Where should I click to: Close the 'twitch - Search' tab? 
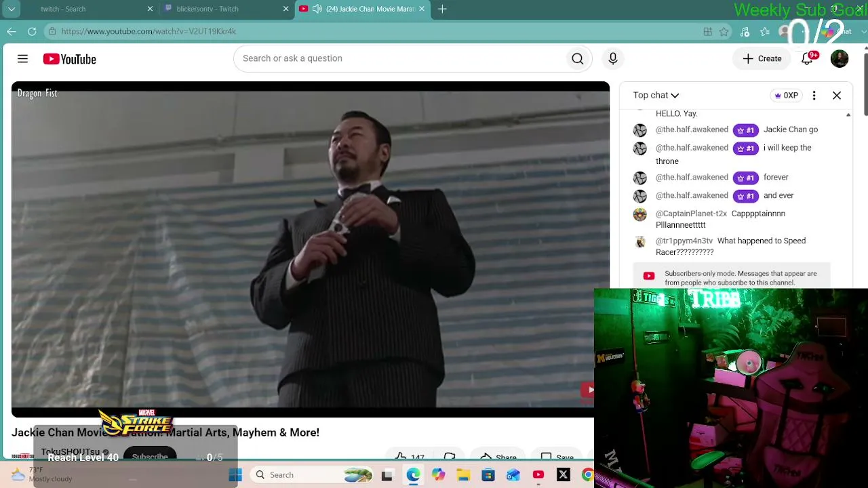(150, 9)
